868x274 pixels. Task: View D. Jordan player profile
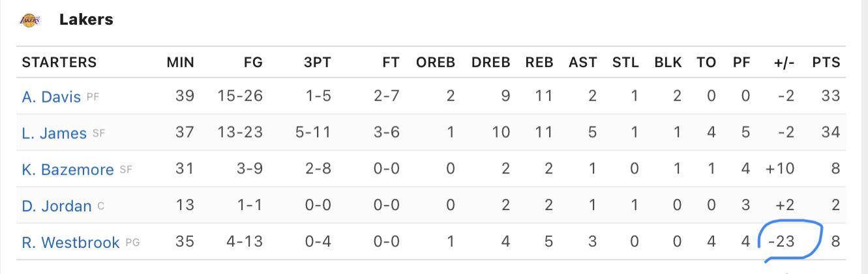pyautogui.click(x=57, y=206)
